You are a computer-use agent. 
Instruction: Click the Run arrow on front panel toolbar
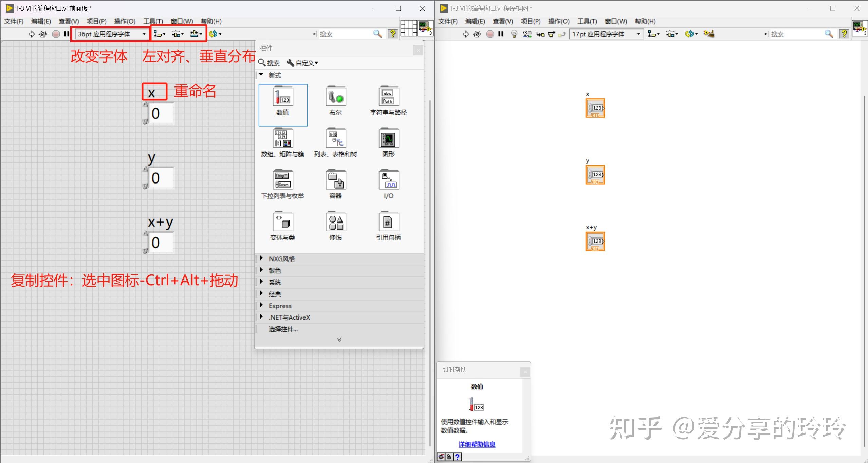click(x=32, y=34)
